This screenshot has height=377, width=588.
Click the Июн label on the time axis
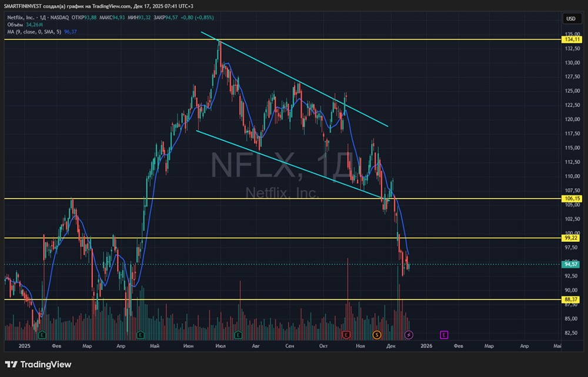pyautogui.click(x=189, y=346)
